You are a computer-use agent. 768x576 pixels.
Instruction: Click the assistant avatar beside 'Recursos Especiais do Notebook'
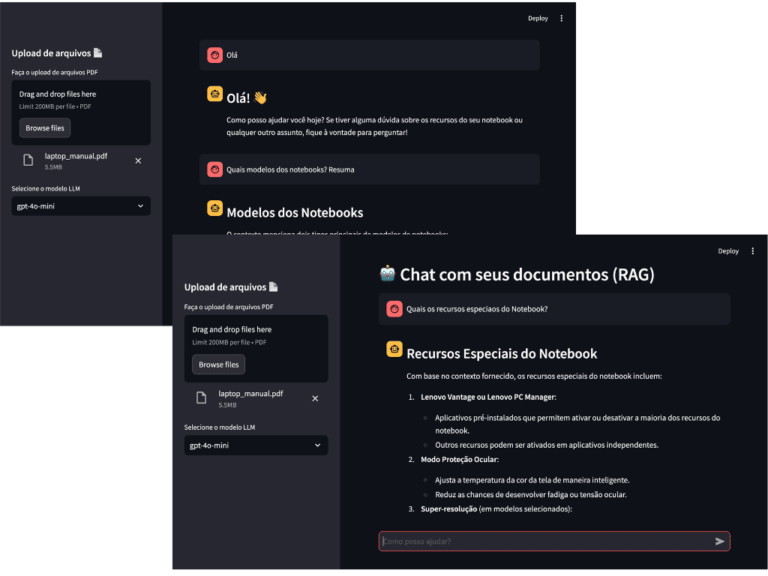tap(394, 350)
